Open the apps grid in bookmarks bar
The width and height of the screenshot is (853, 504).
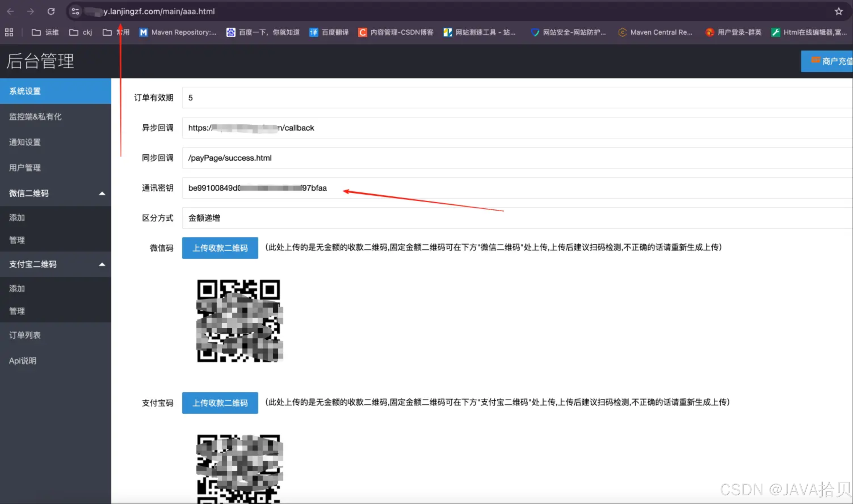[x=9, y=32]
